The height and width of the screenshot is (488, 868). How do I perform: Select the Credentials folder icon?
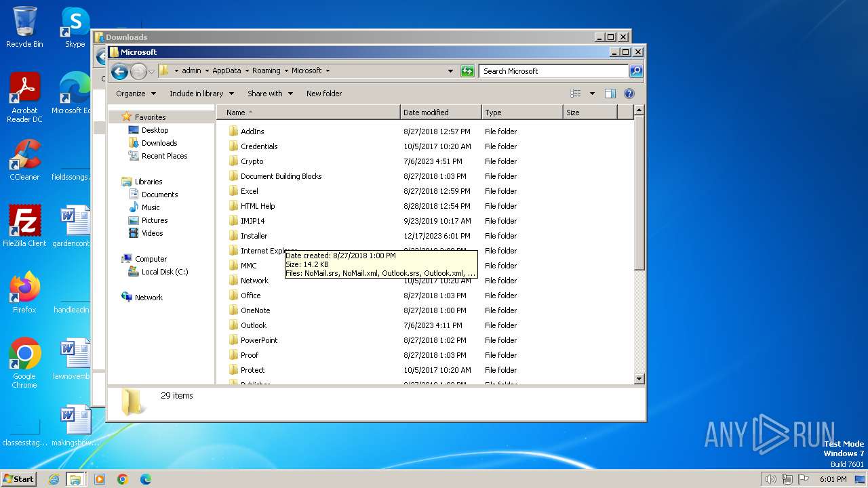(233, 146)
